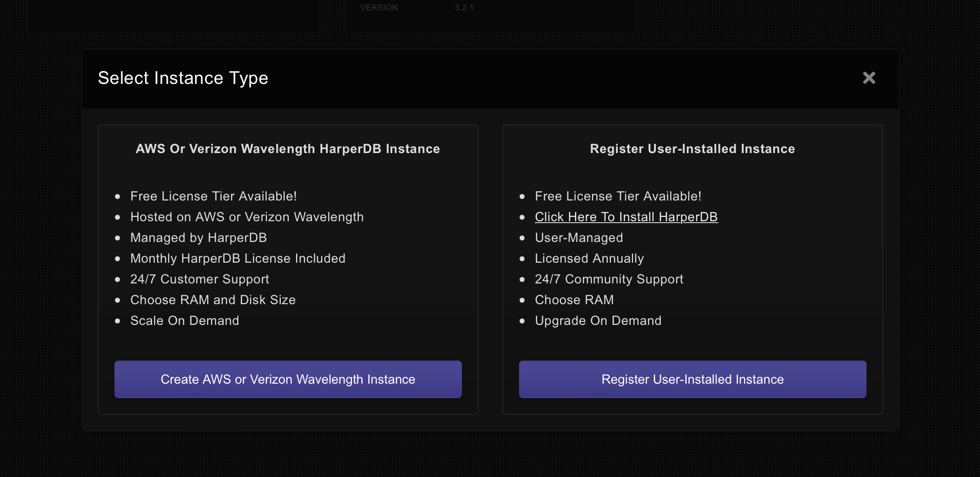Click Choose RAM and Disk Size item
The image size is (980, 477).
pos(213,300)
